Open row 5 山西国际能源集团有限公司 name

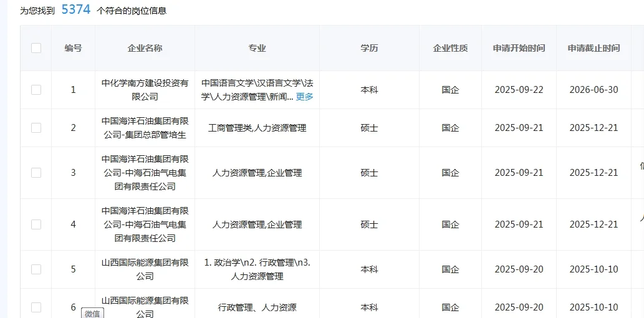145,269
